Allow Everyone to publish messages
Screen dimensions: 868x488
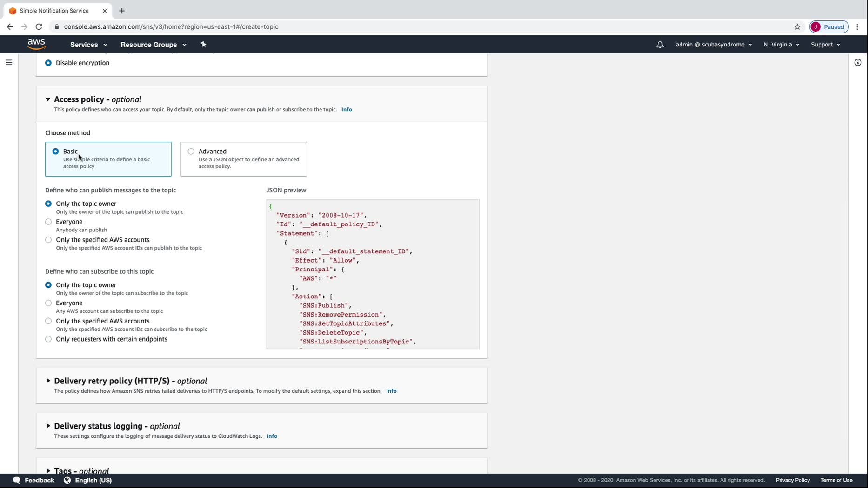(x=48, y=222)
